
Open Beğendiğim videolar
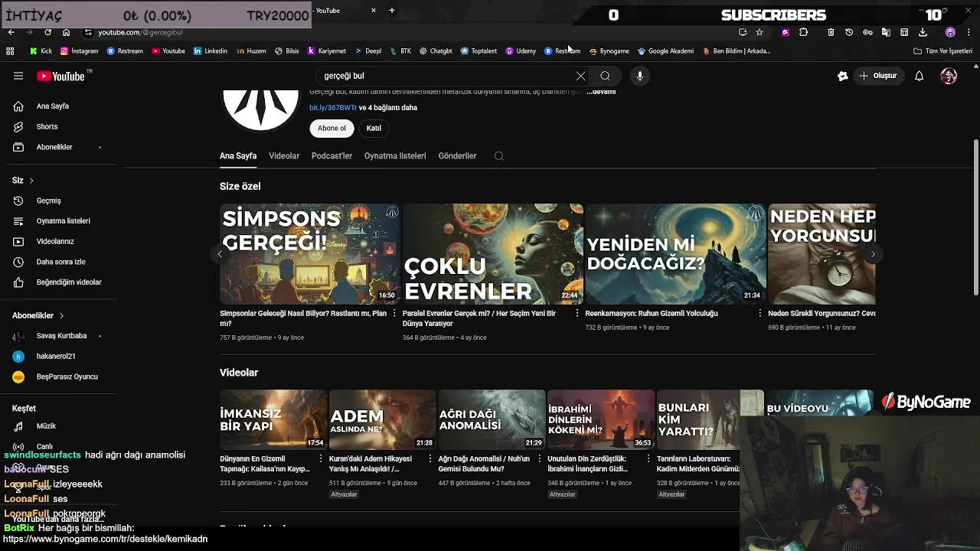click(x=69, y=282)
